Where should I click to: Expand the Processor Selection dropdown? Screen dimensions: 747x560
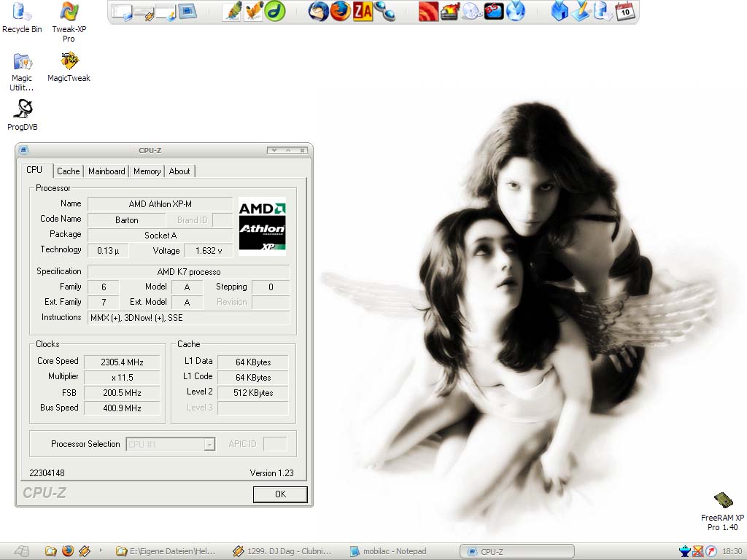209,444
